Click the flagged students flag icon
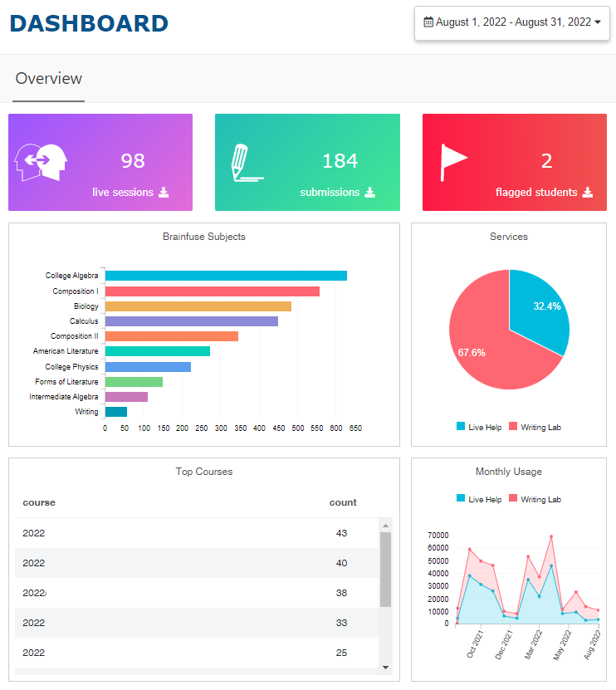 pyautogui.click(x=453, y=163)
